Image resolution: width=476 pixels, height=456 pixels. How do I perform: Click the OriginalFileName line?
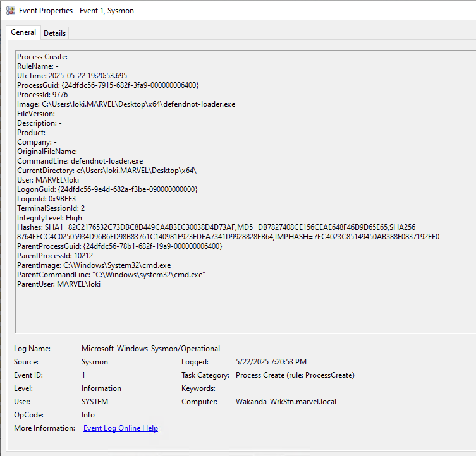[x=49, y=151]
